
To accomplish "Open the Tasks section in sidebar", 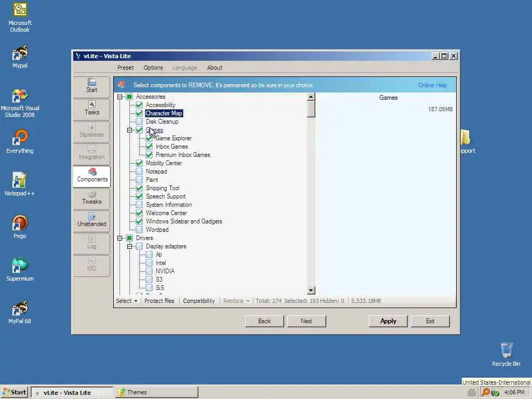I will coord(91,109).
